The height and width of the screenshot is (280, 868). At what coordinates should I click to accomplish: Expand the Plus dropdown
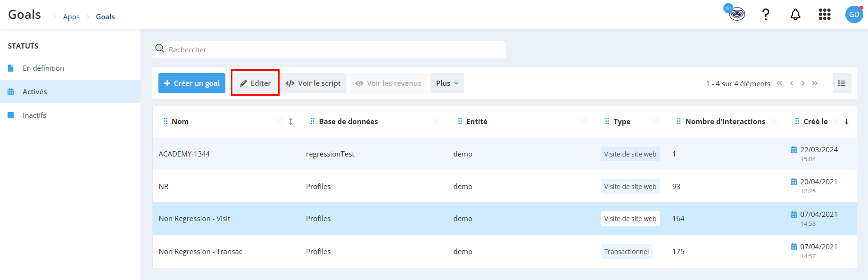coord(447,83)
